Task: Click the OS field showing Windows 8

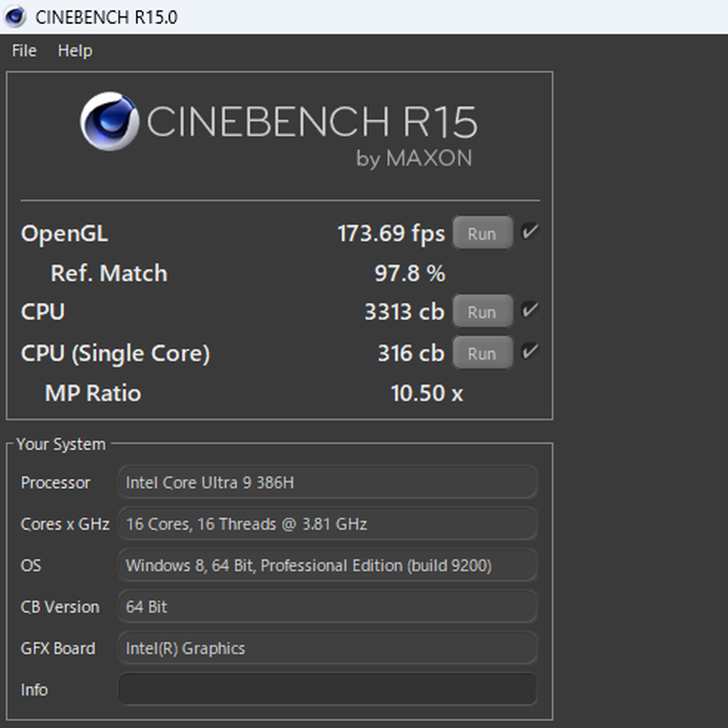Action: (x=328, y=565)
